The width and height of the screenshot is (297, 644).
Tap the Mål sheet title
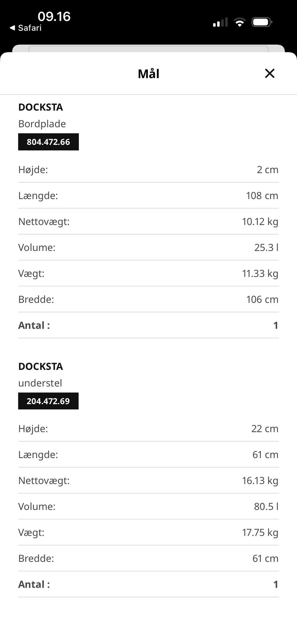[148, 74]
